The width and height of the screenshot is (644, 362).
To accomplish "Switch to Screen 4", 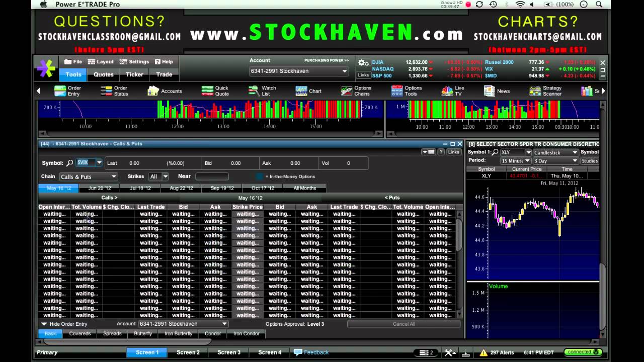I will click(270, 352).
